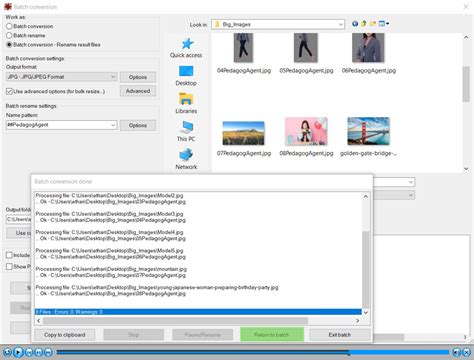The height and width of the screenshot is (360, 474).
Task: Click Exit batch button
Action: 339,335
